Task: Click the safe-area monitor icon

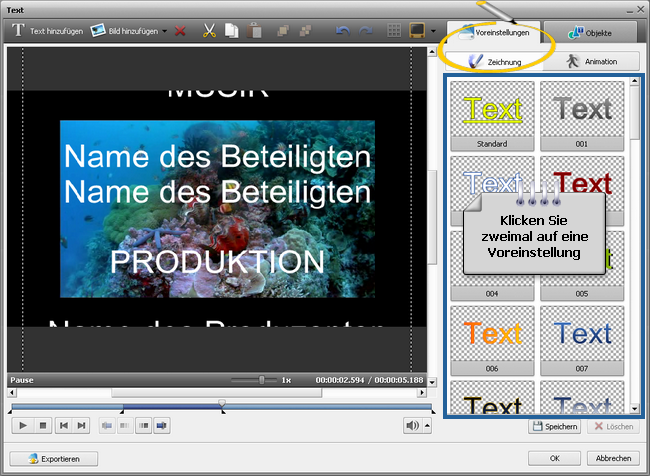Action: (x=417, y=30)
